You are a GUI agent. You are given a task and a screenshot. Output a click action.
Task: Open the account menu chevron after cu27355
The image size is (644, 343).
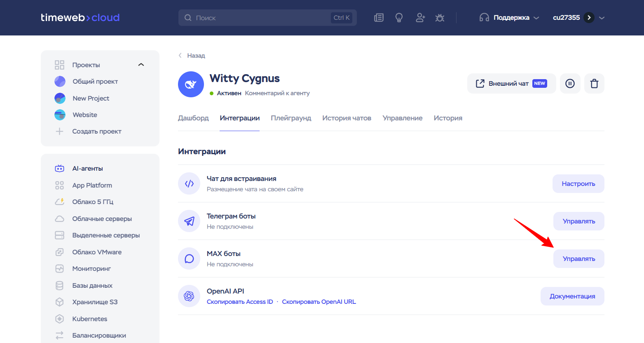point(602,18)
